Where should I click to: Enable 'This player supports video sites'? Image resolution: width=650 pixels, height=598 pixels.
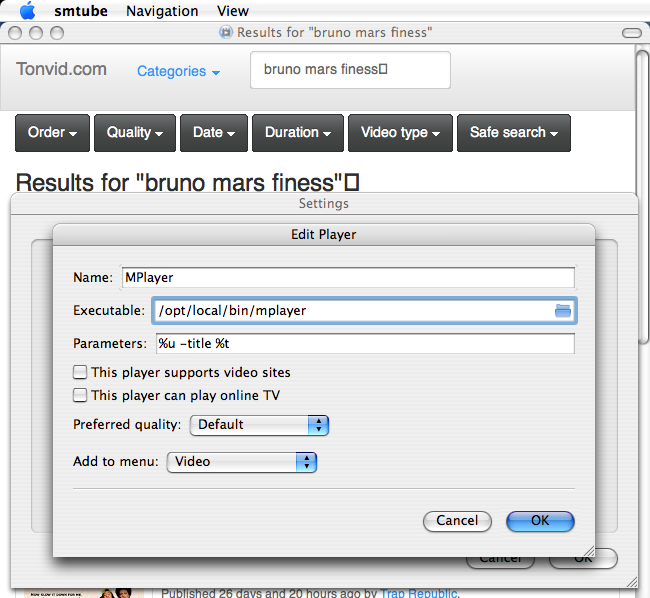[80, 372]
